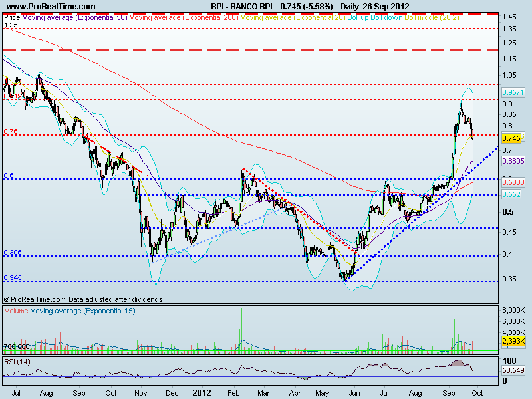The width and height of the screenshot is (532, 399).
Task: Click Moving average (Exponential 200) legend entry
Action: point(184,17)
